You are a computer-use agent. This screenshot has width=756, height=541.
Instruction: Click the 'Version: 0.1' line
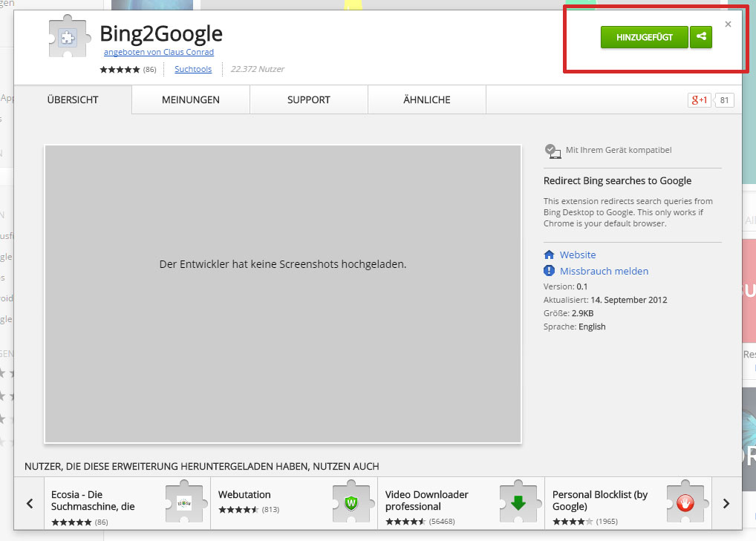566,286
